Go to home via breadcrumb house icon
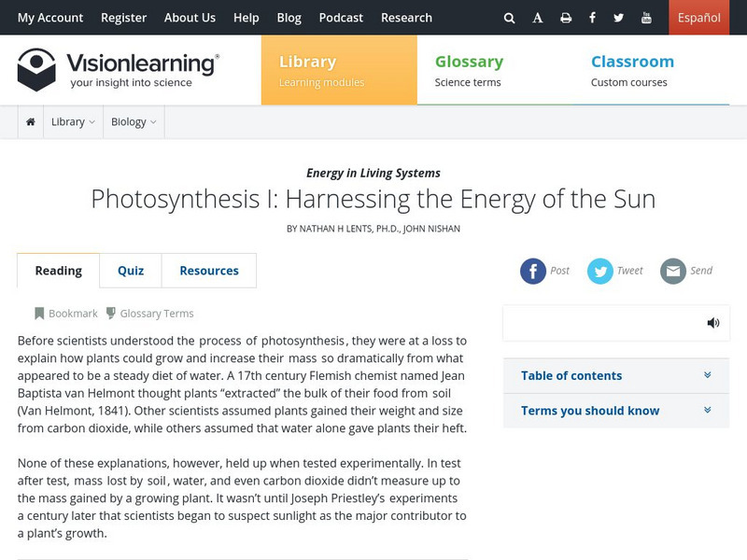Viewport: 747px width, 560px height. [31, 122]
